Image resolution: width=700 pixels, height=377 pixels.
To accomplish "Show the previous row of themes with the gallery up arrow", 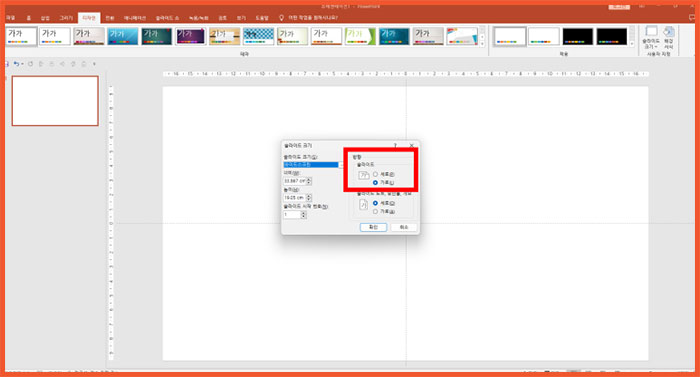I will (x=482, y=30).
